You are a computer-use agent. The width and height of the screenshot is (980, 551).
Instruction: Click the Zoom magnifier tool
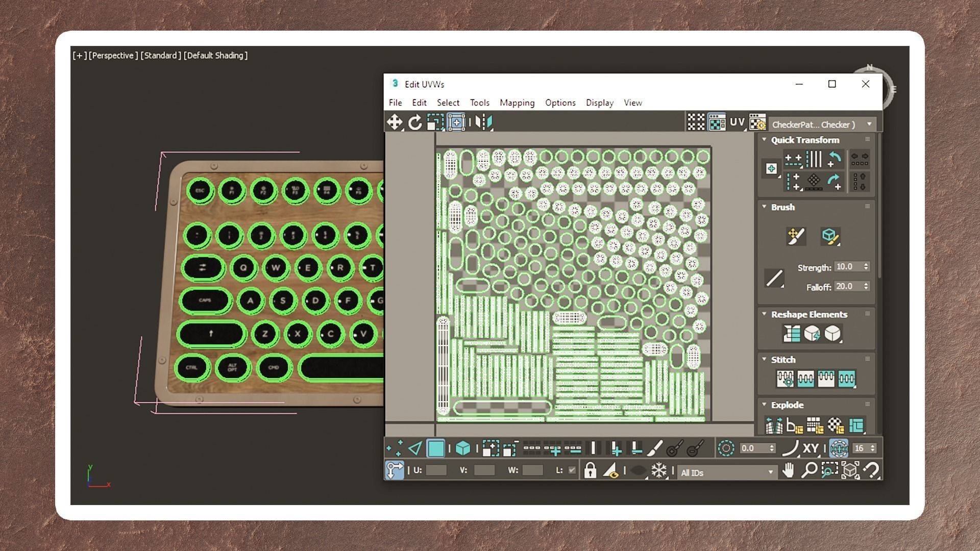pos(809,470)
